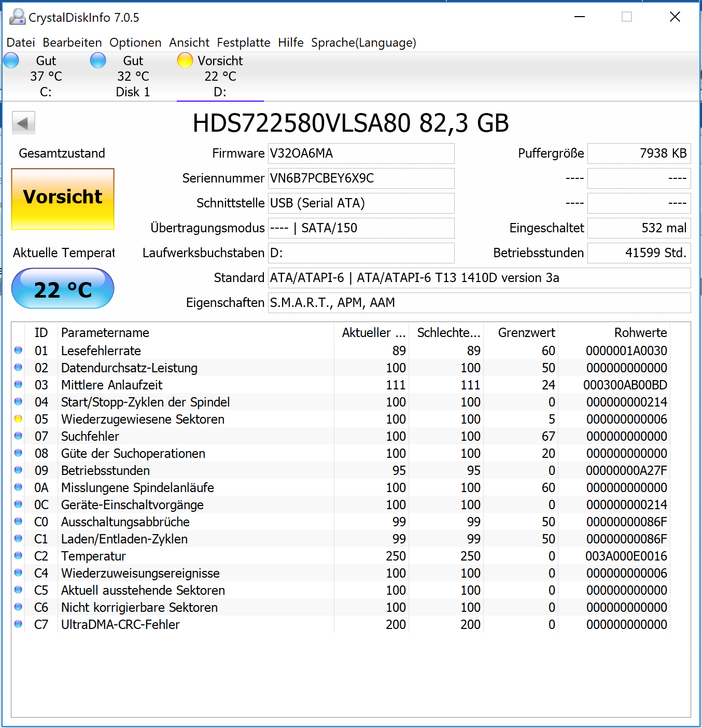Click the yellow Vorsicht health status button
This screenshot has width=702, height=728.
pyautogui.click(x=63, y=199)
